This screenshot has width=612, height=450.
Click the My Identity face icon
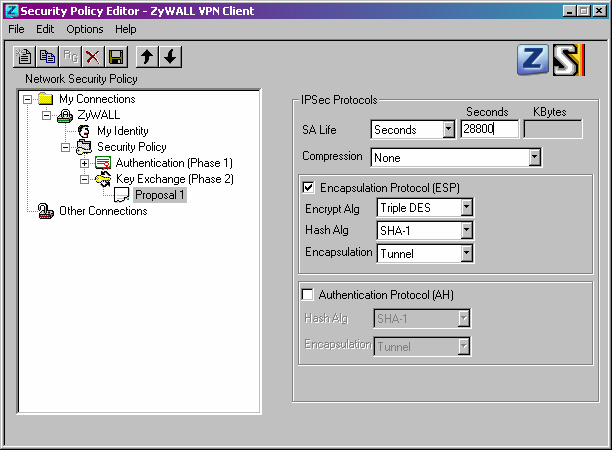point(84,131)
